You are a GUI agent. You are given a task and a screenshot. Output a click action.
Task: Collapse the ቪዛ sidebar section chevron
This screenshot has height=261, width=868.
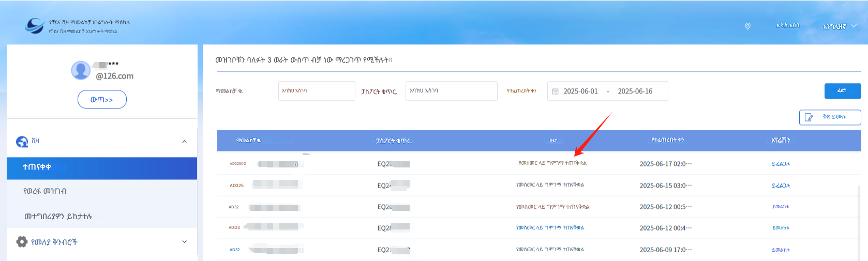tap(185, 142)
